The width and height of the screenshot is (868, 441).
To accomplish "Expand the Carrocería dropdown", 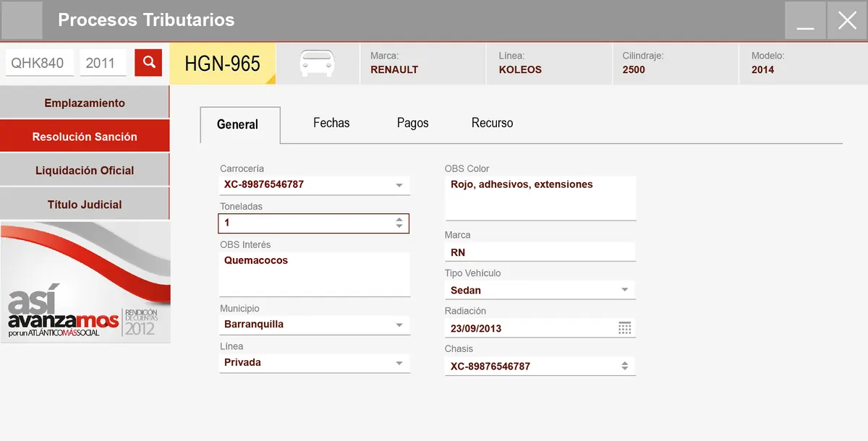I will click(399, 185).
